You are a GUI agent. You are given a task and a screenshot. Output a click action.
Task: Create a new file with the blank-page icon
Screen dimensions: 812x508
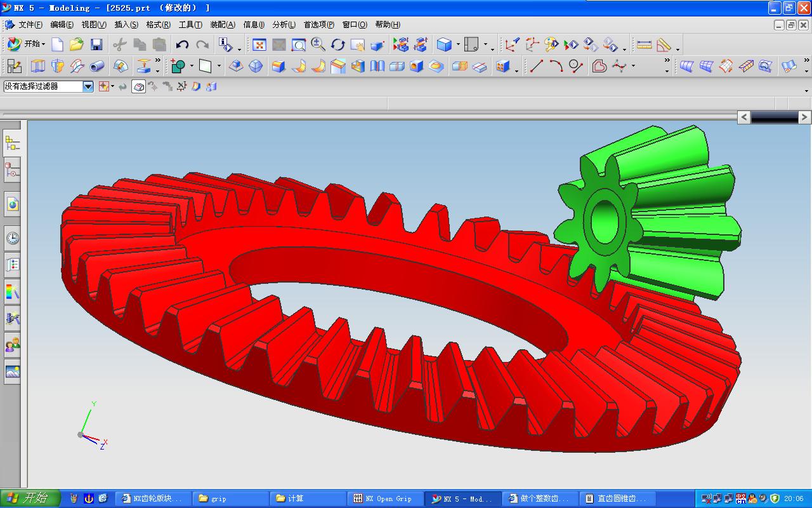(58, 44)
